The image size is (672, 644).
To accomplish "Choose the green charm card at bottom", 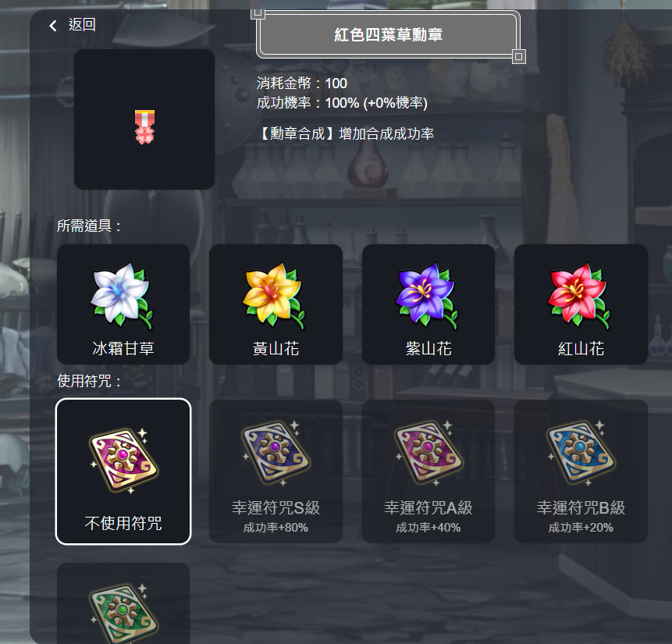I will (123, 603).
